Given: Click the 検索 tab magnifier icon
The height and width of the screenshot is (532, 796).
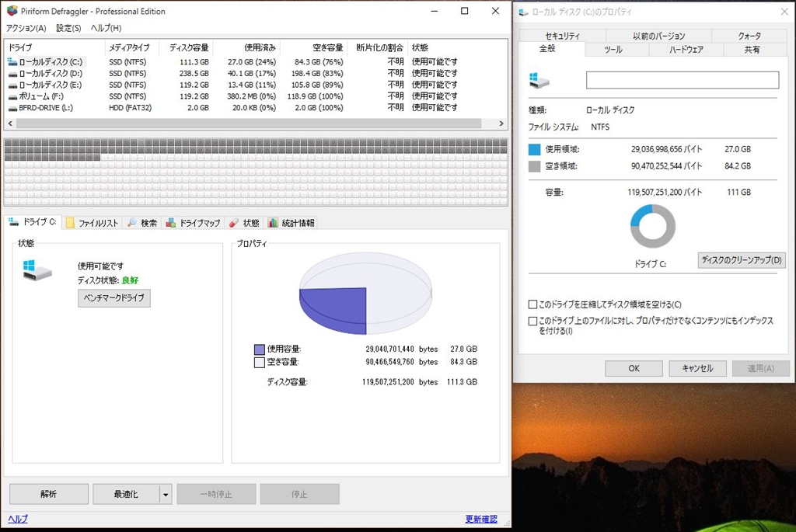Looking at the screenshot, I should 132,222.
